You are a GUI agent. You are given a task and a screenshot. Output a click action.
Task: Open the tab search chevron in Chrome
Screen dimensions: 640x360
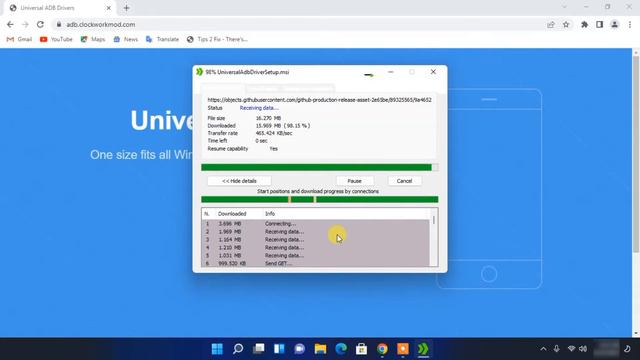(x=564, y=7)
